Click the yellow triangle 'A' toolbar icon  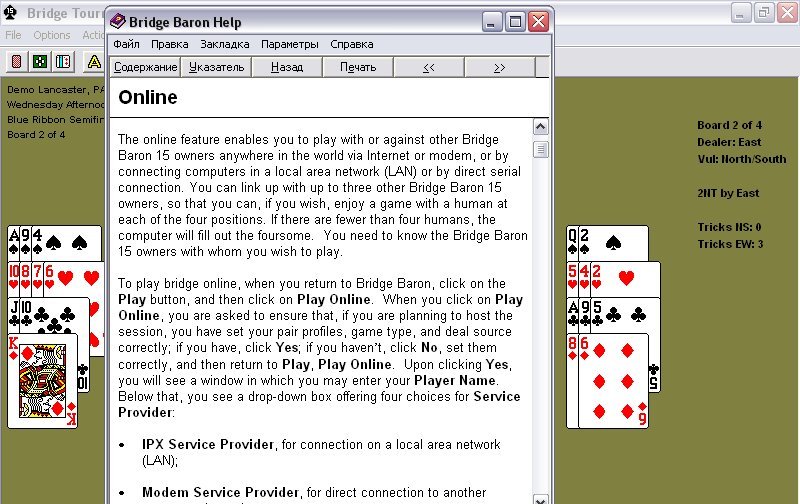click(94, 62)
